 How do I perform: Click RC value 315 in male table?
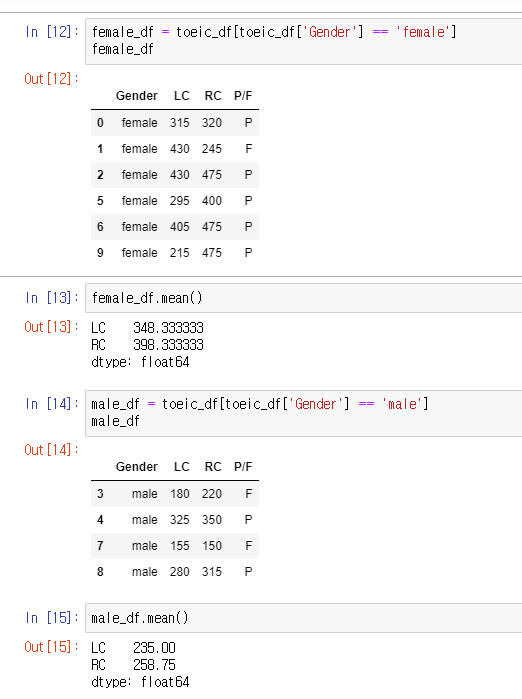pyautogui.click(x=212, y=572)
